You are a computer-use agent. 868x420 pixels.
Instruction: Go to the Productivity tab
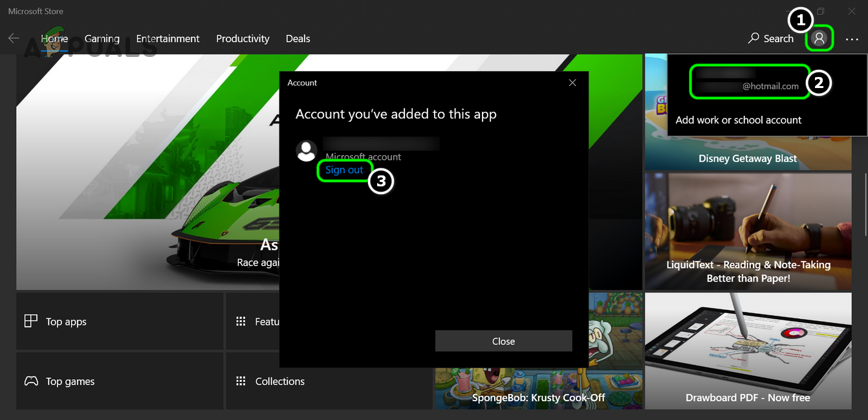point(243,39)
